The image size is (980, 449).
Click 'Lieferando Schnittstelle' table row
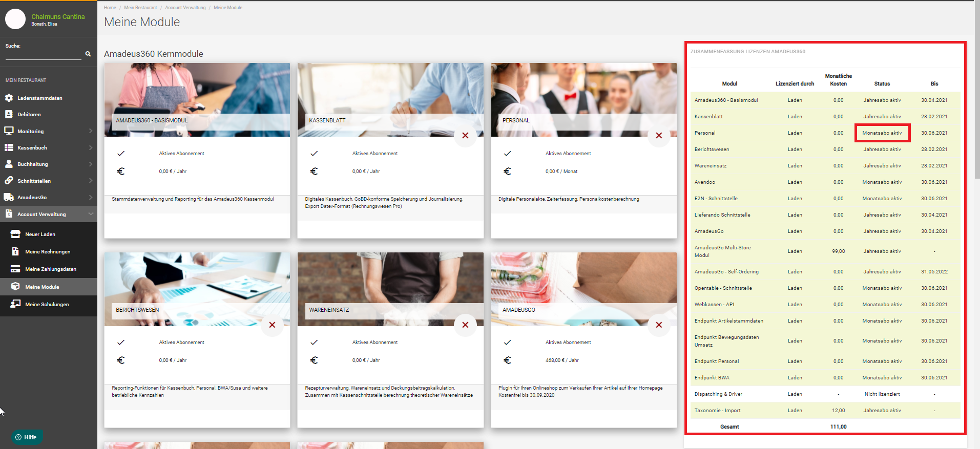pyautogui.click(x=825, y=215)
